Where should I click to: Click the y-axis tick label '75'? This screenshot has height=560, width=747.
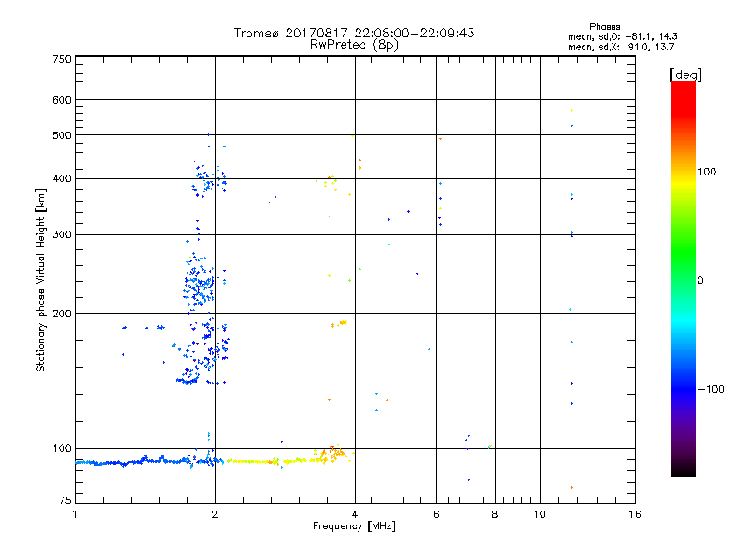coord(65,500)
